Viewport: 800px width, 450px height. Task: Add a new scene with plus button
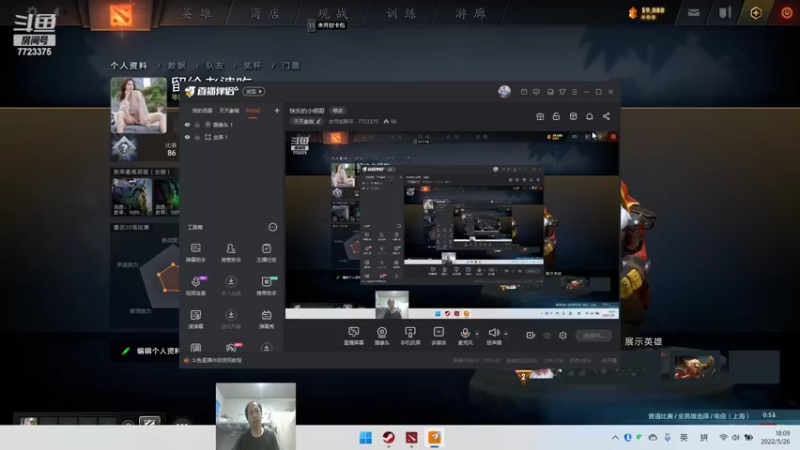[277, 111]
